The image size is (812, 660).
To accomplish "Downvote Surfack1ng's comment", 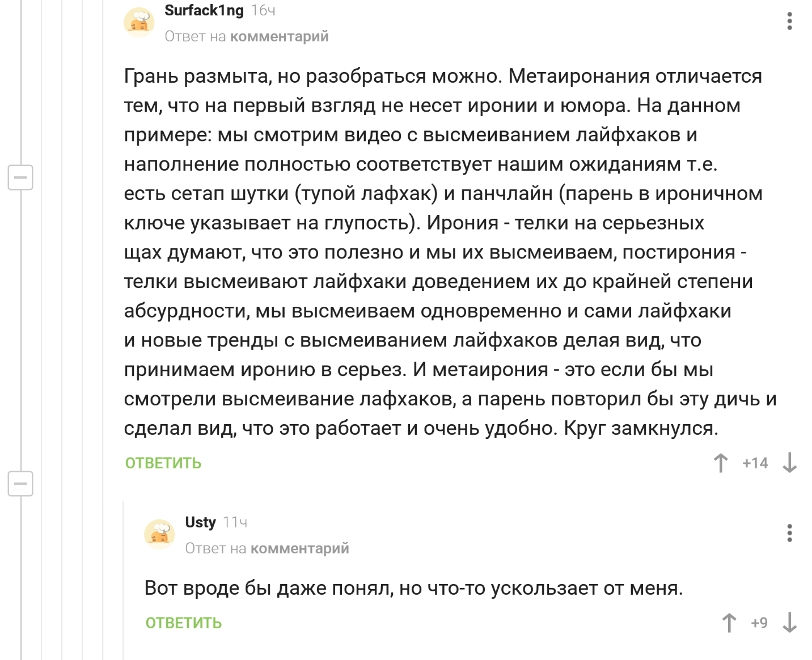I will pyautogui.click(x=789, y=463).
